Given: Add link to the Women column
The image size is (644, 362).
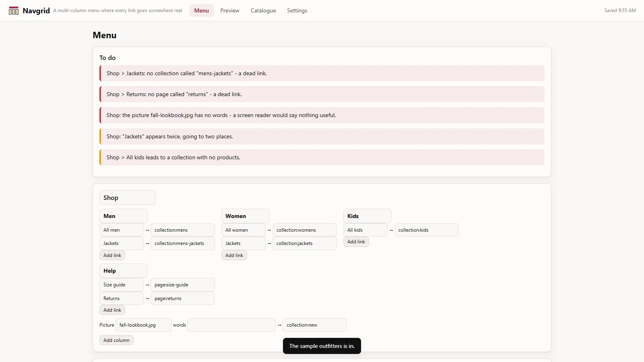Looking at the screenshot, I should coord(234,255).
